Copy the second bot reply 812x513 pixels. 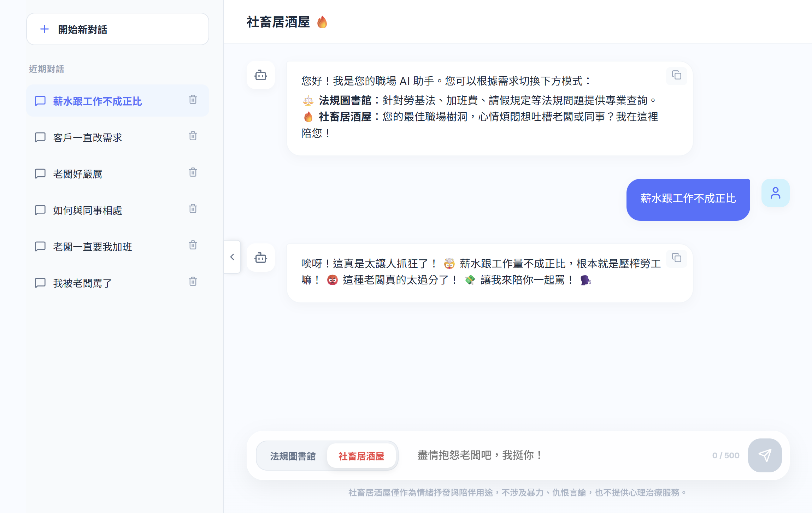[676, 258]
